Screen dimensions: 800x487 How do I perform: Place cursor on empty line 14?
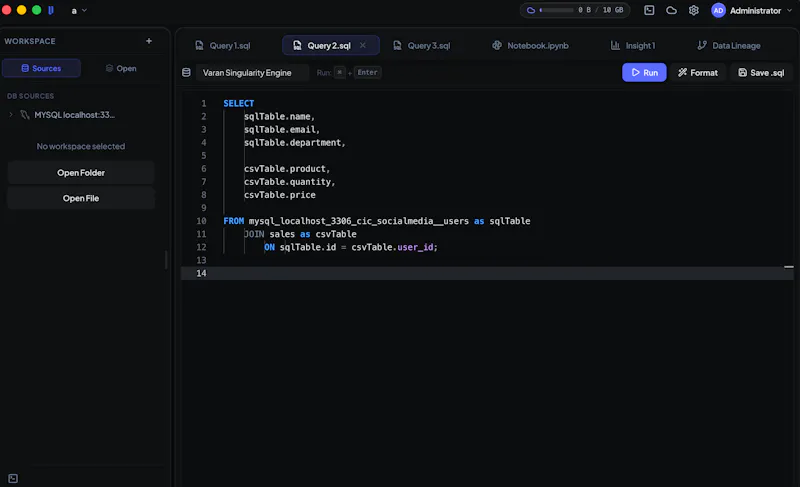pos(487,273)
